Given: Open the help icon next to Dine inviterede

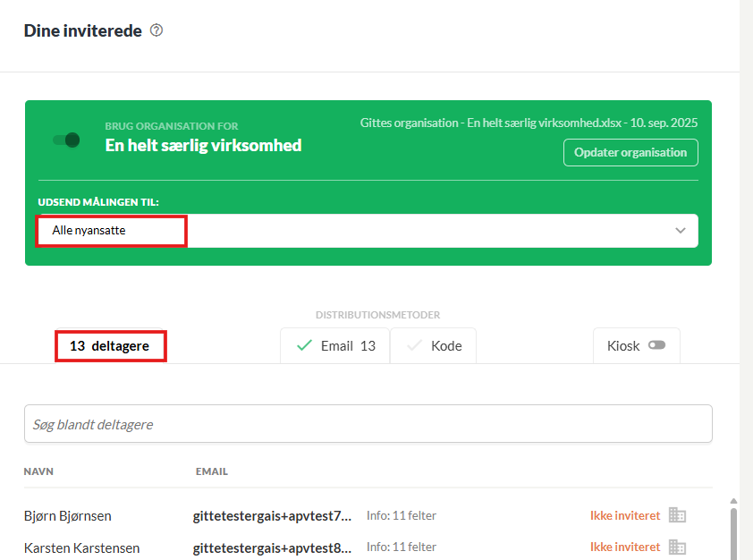Looking at the screenshot, I should 157,30.
